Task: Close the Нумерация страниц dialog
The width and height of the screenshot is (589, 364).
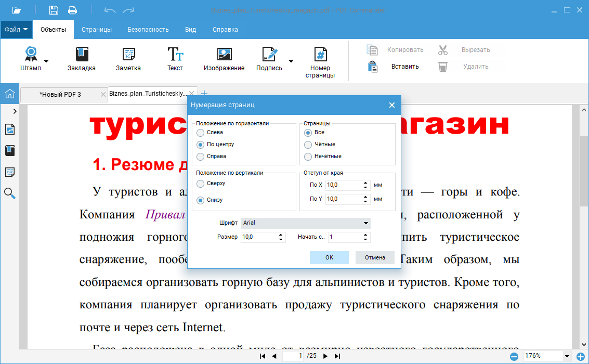Action: (x=392, y=105)
